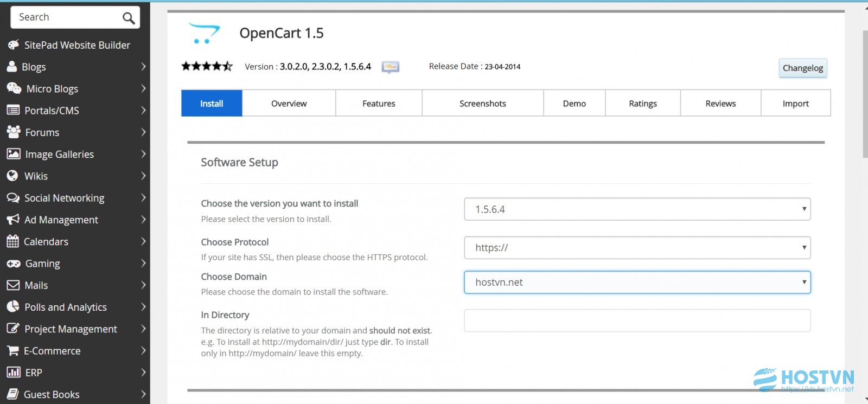Click the Gaming controller icon

(x=14, y=264)
